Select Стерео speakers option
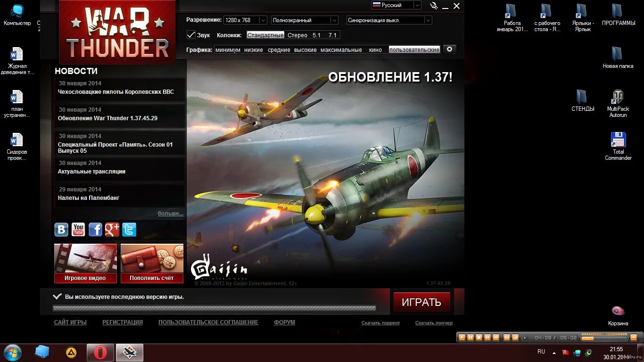644x362 pixels. pyautogui.click(x=297, y=35)
